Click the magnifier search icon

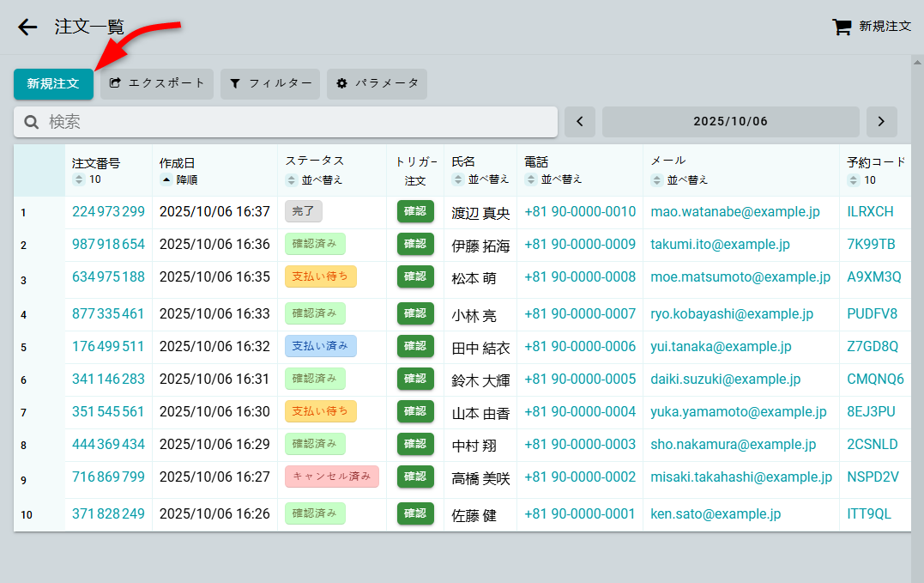tap(32, 122)
